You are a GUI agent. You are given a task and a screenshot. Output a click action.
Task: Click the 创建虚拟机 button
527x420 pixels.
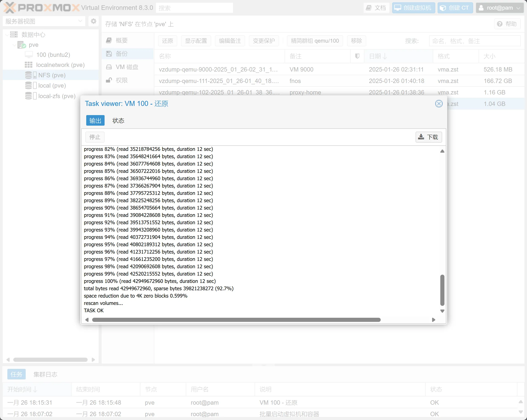(413, 8)
